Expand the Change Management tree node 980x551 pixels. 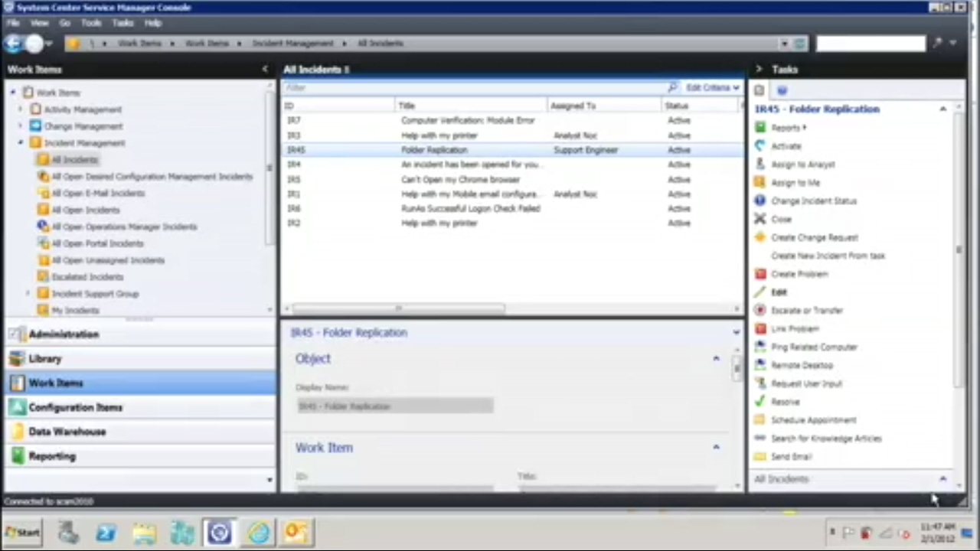point(21,126)
